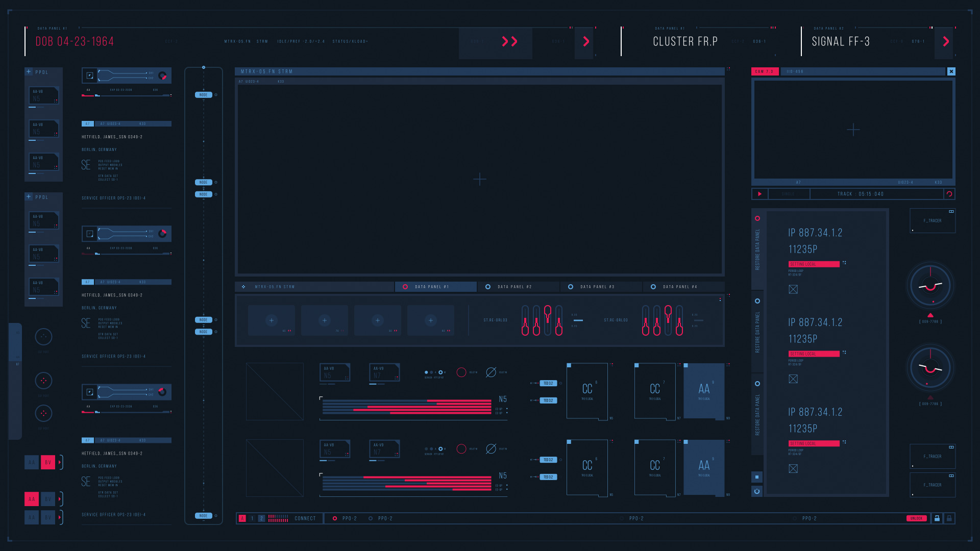The image size is (980, 551).
Task: Click the NODE marker at the timeline top
Action: point(203,94)
